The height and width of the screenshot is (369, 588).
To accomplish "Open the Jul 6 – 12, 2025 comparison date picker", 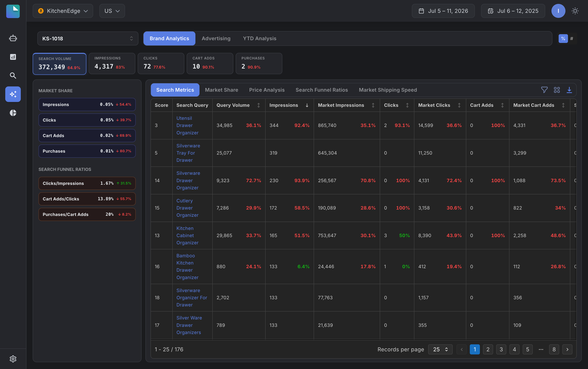I will tap(513, 11).
